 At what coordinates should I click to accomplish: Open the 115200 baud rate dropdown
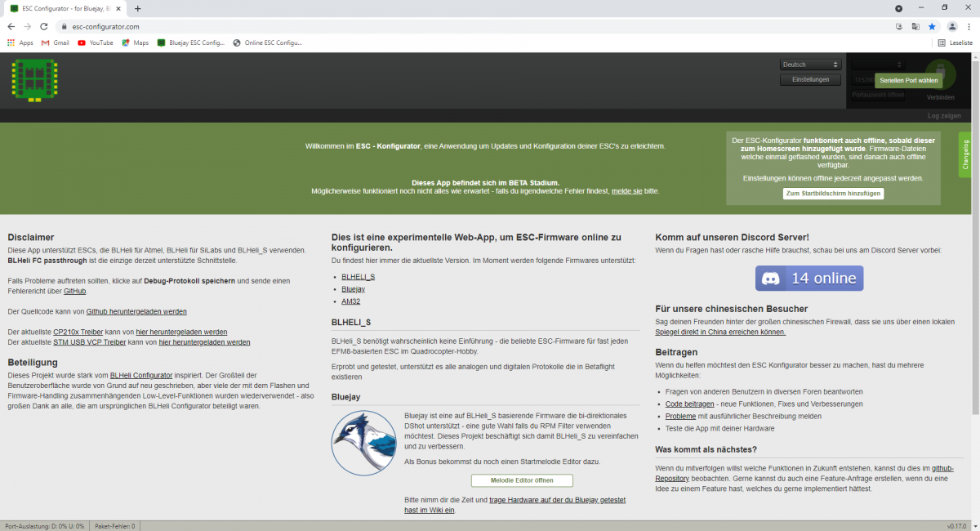pyautogui.click(x=862, y=80)
